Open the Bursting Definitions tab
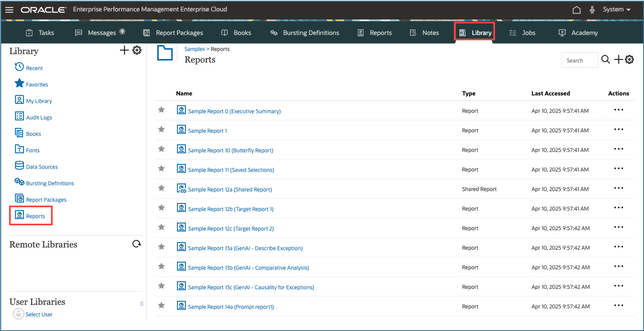Image resolution: width=644 pixels, height=331 pixels. 305,33
